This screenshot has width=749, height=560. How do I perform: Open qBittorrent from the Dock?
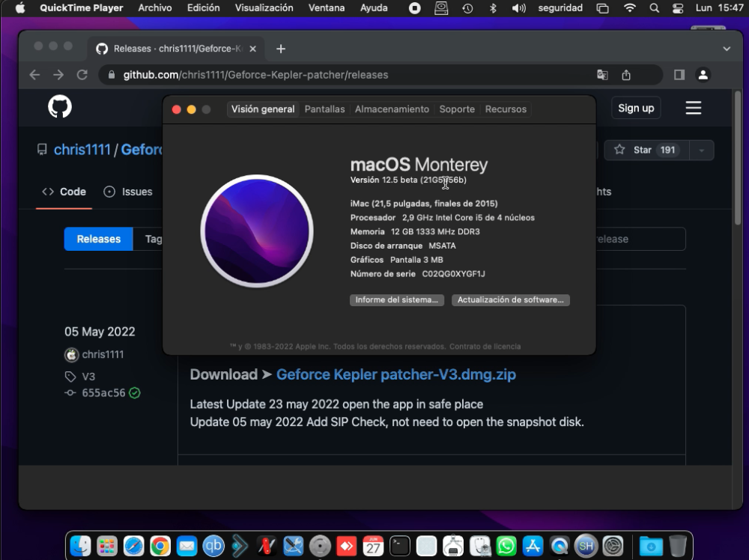[213, 546]
